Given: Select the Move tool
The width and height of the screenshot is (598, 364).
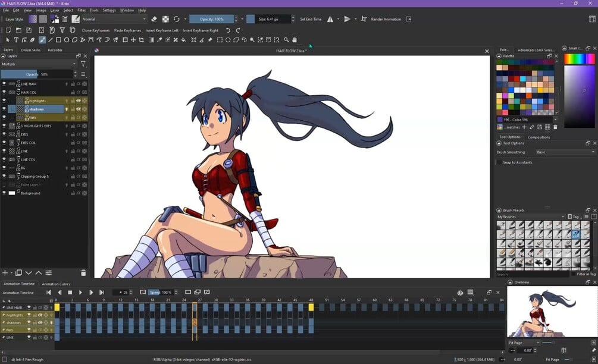Looking at the screenshot, I should tap(133, 40).
